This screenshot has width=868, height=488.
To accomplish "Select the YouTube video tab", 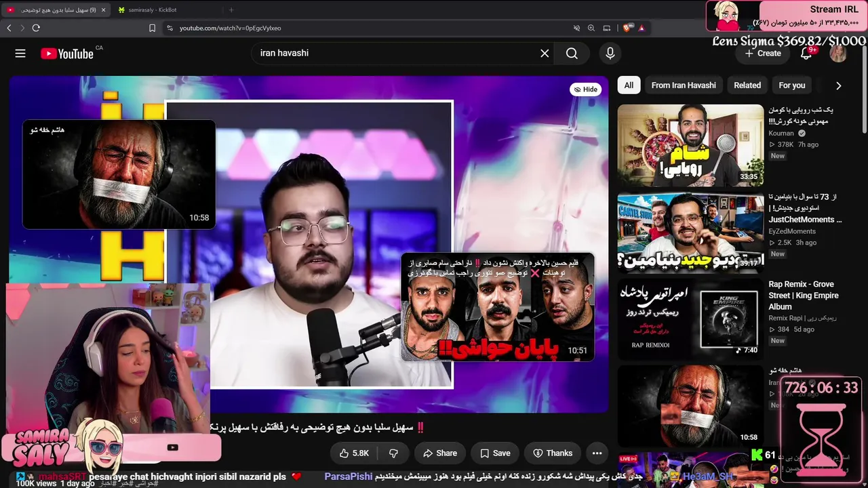I will pyautogui.click(x=54, y=10).
